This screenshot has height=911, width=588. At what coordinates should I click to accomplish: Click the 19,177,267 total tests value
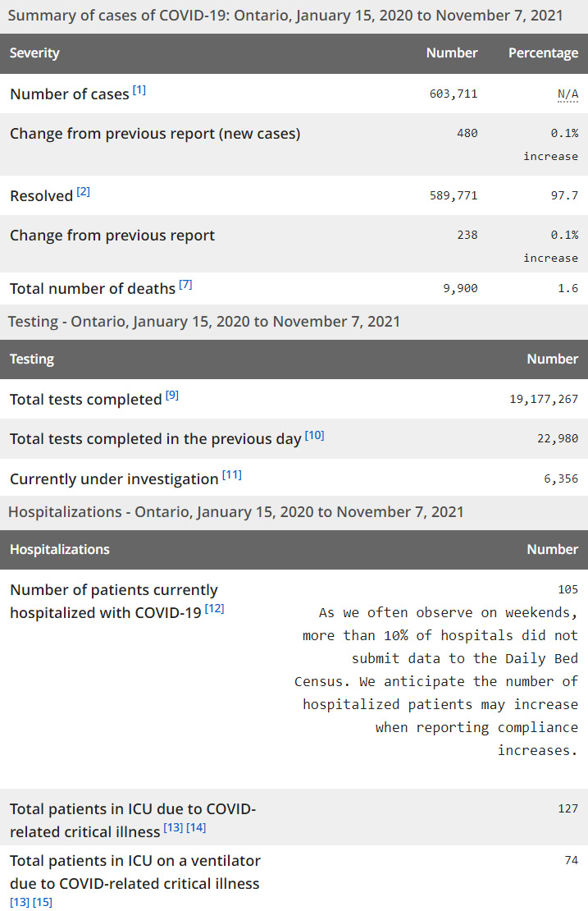[544, 400]
